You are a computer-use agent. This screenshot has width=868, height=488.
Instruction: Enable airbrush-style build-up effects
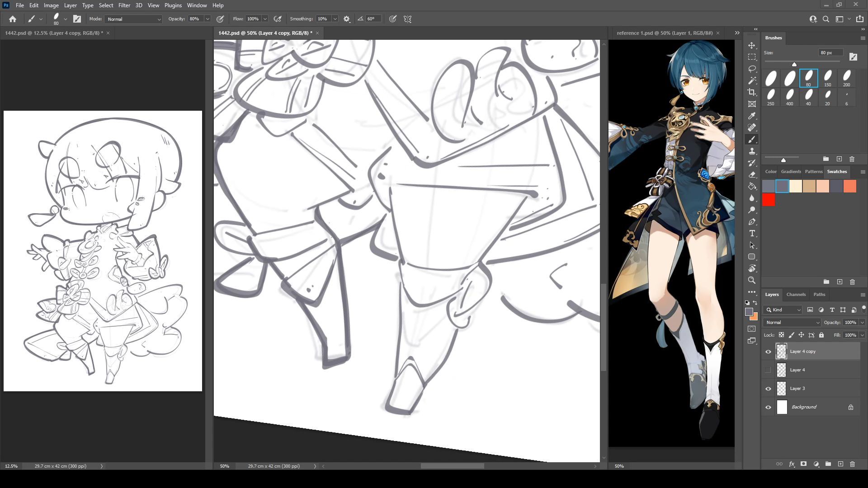point(278,19)
